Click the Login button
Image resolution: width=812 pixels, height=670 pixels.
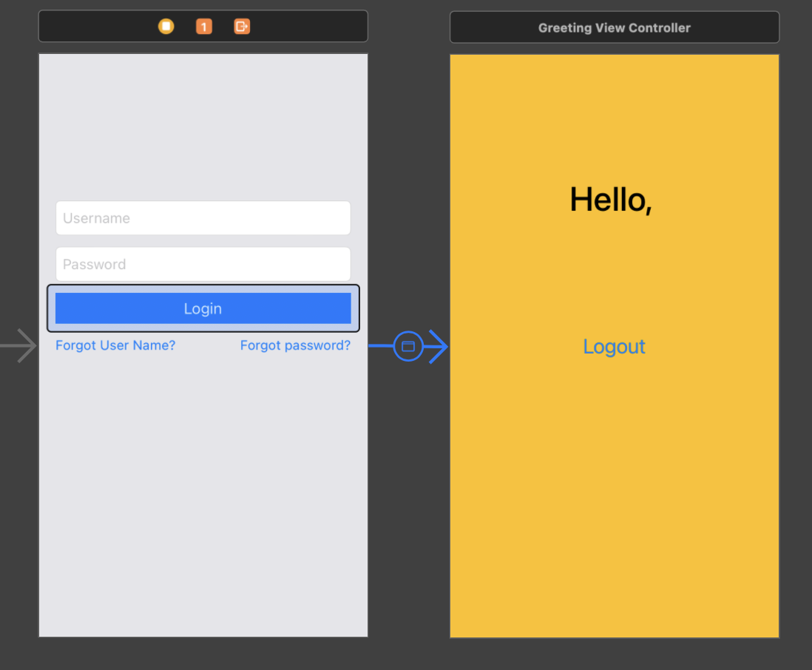click(203, 308)
